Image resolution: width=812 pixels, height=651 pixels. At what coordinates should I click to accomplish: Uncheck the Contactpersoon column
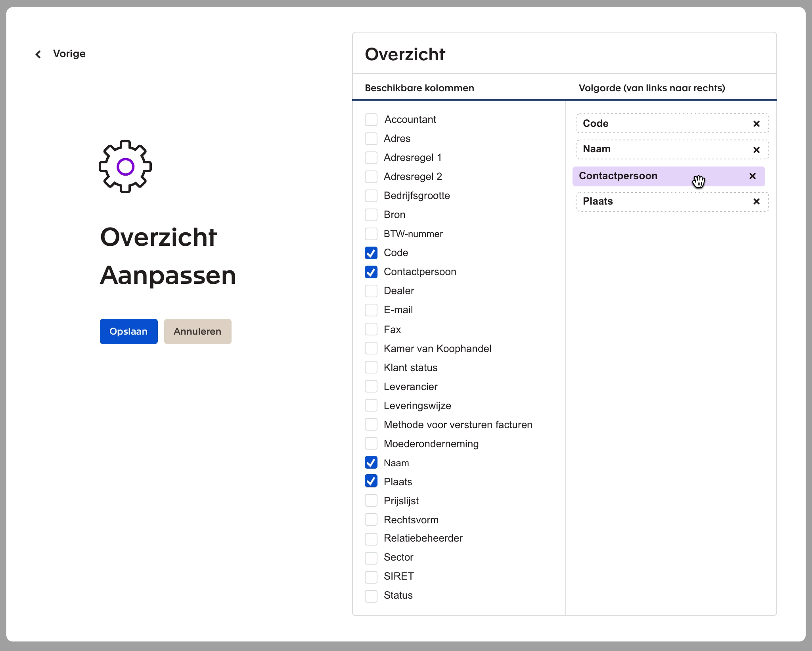pos(371,272)
